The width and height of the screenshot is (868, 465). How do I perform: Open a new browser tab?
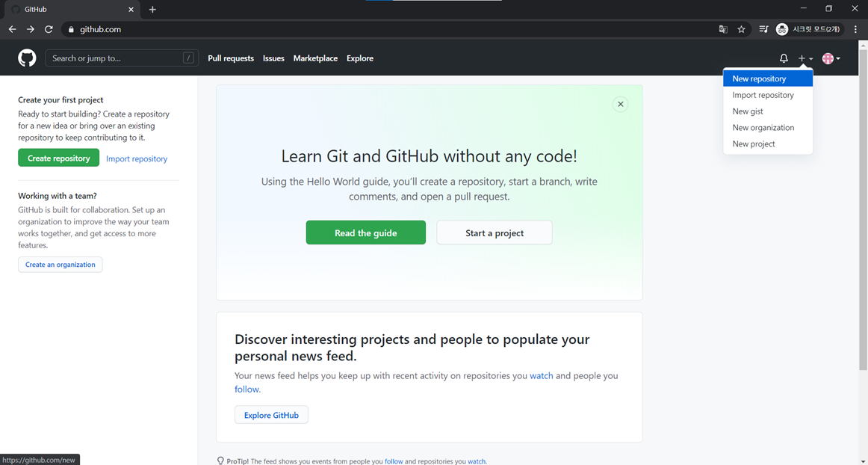(152, 10)
